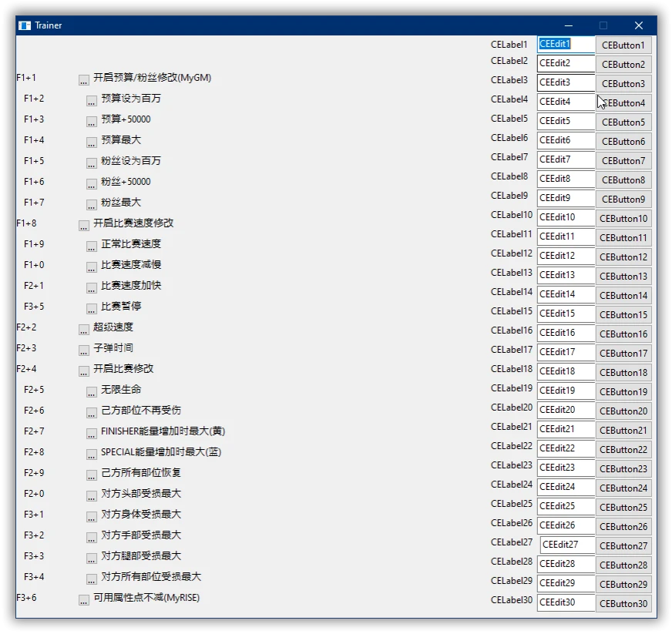Enable the 己方所有部位恢复 checkbox
Screen dimensions: 672x634
point(91,475)
